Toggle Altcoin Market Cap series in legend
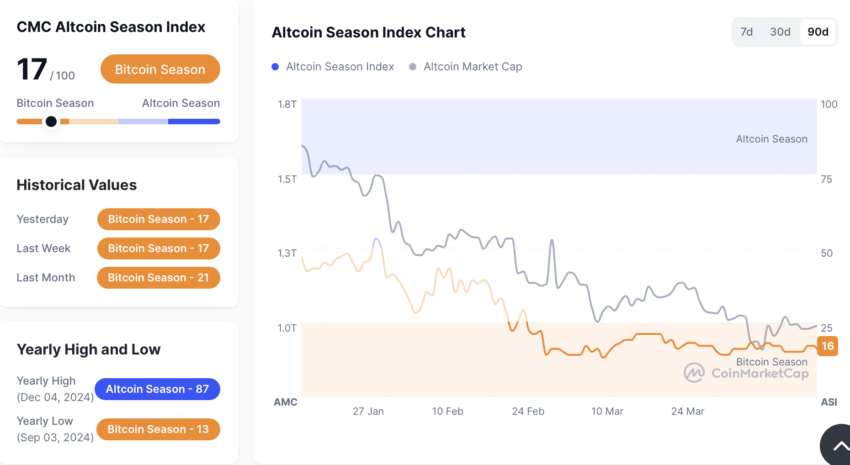Viewport: 850px width, 465px height. tap(466, 67)
